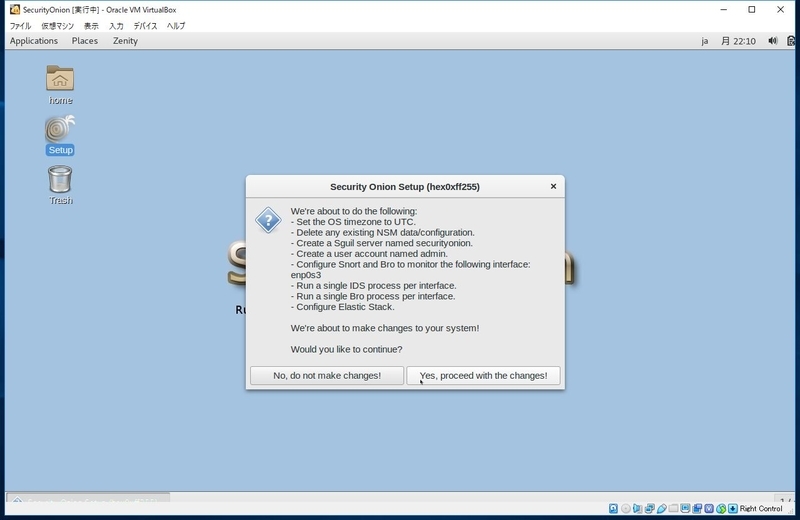The image size is (800, 520).
Task: Close the Security Onion Setup dialog
Action: [x=553, y=186]
